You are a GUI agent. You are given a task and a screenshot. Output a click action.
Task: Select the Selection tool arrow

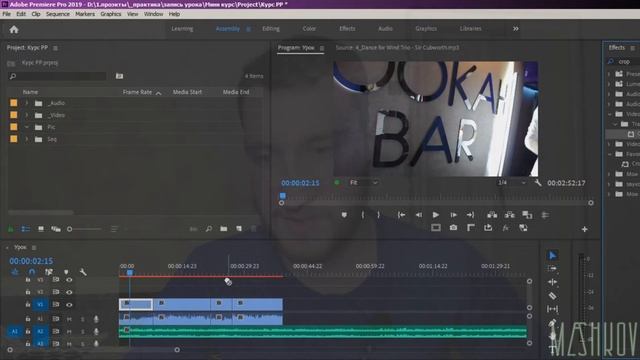tap(552, 256)
